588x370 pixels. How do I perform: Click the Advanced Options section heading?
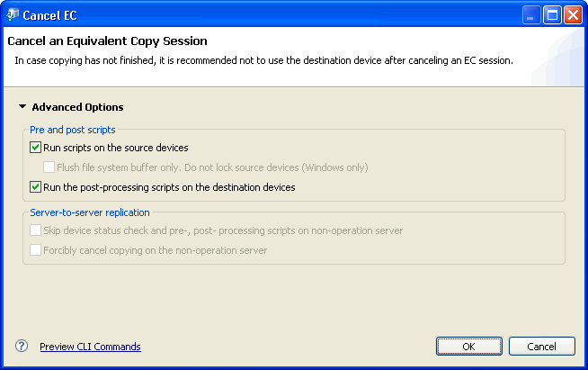[77, 107]
